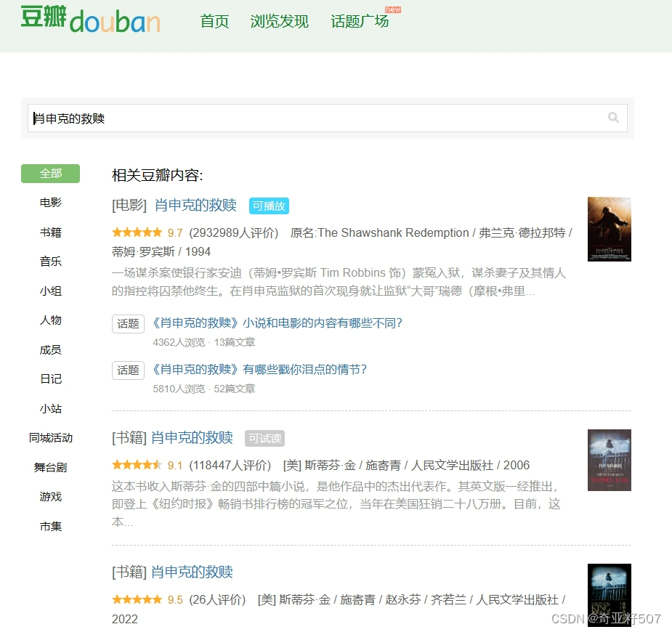Filter results by 电影
Viewport: 672px width, 632px height.
[x=51, y=203]
